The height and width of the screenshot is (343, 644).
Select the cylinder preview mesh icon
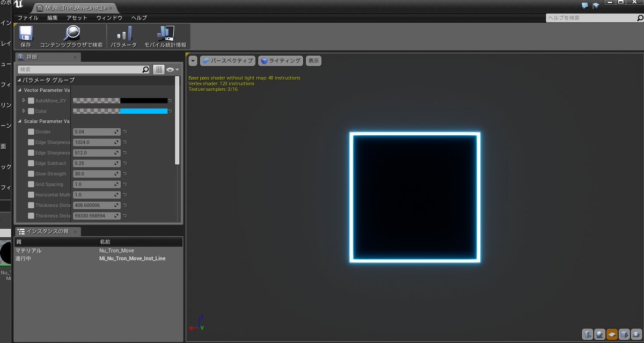[x=587, y=334]
